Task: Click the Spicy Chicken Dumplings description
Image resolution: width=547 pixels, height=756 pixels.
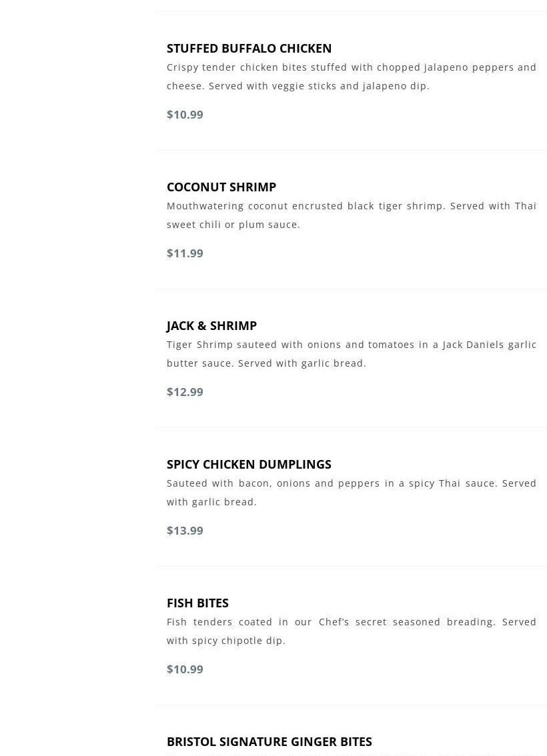Action: 351,492
